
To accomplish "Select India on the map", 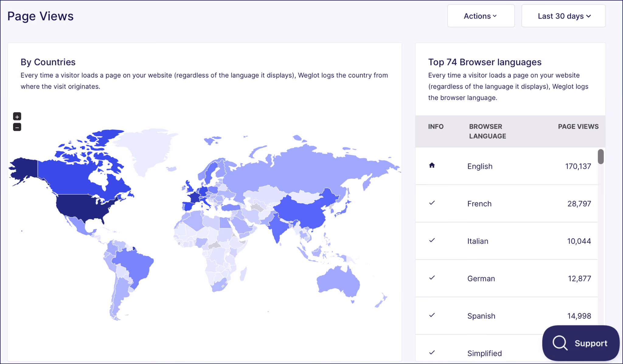I will click(277, 227).
